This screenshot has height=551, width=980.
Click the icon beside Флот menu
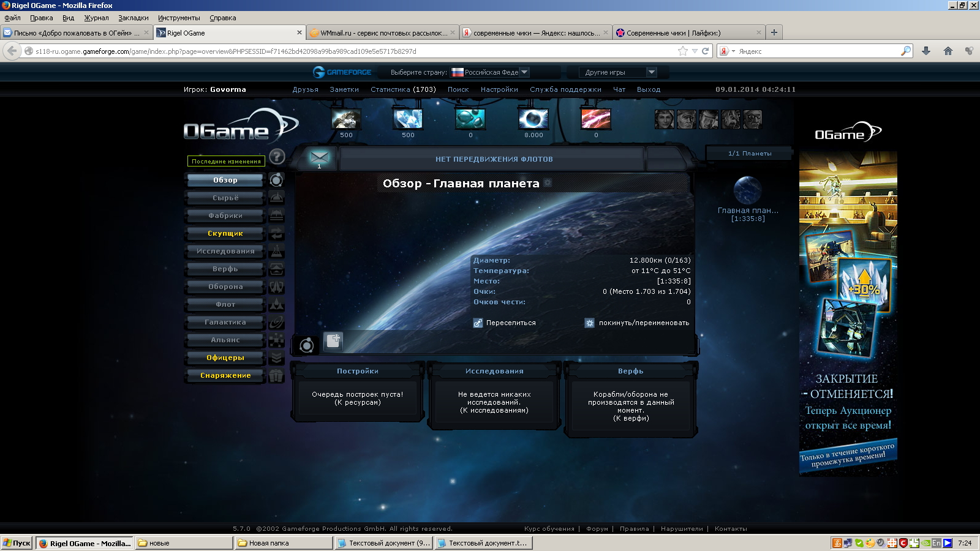[x=277, y=304]
